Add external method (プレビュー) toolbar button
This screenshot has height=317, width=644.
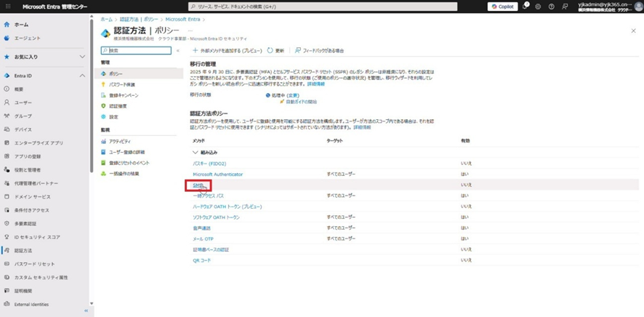(226, 51)
